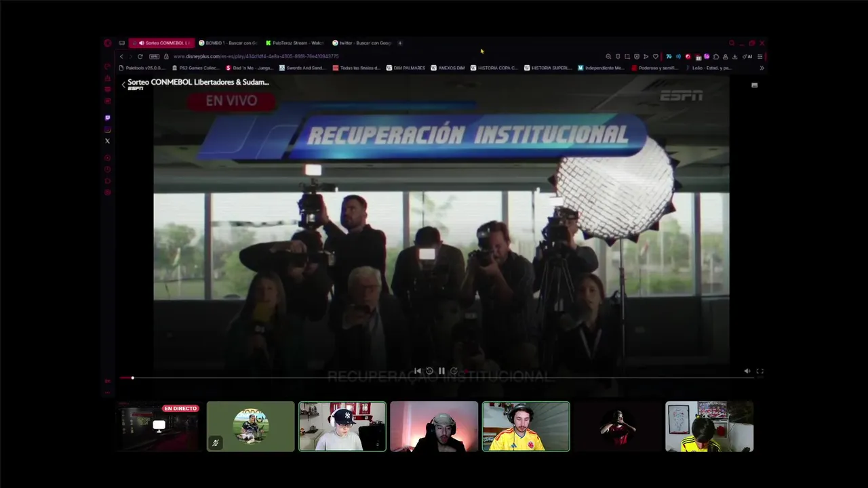Open the browser downloads icon
Image resolution: width=868 pixels, height=488 pixels.
point(734,56)
